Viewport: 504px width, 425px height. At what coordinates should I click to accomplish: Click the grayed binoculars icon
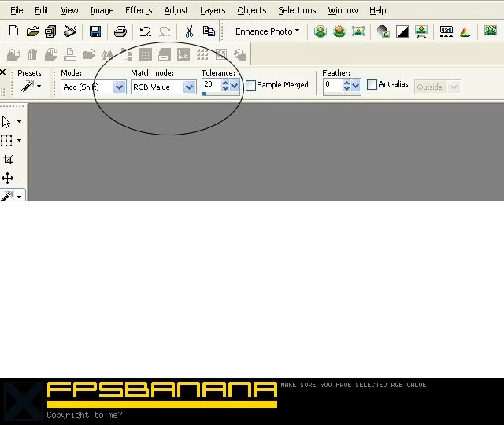[107, 55]
